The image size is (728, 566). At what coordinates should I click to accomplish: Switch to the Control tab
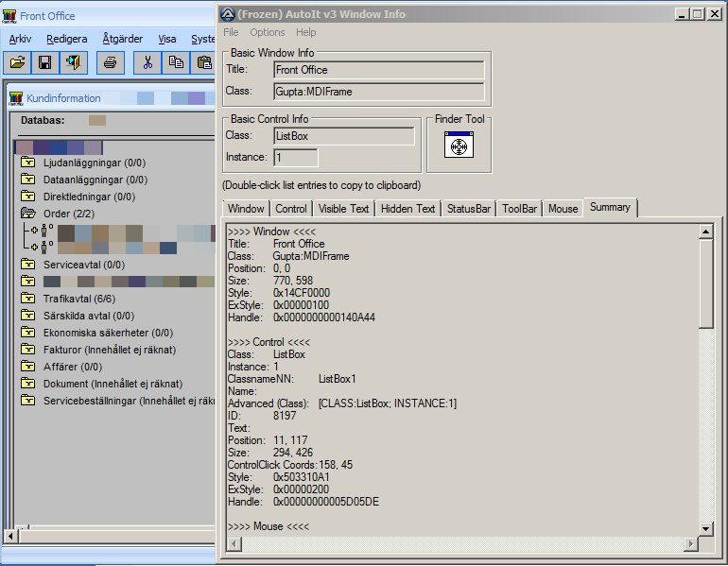pos(290,209)
